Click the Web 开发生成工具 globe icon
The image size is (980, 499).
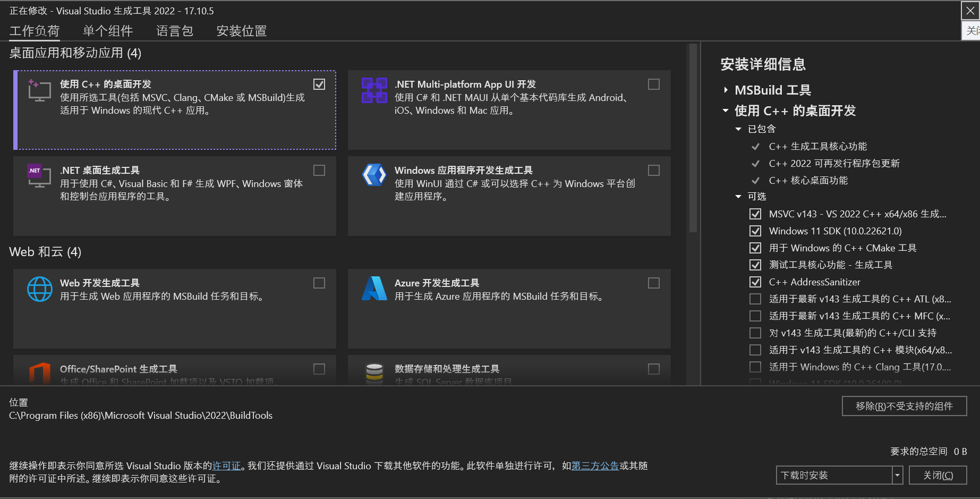coord(40,289)
